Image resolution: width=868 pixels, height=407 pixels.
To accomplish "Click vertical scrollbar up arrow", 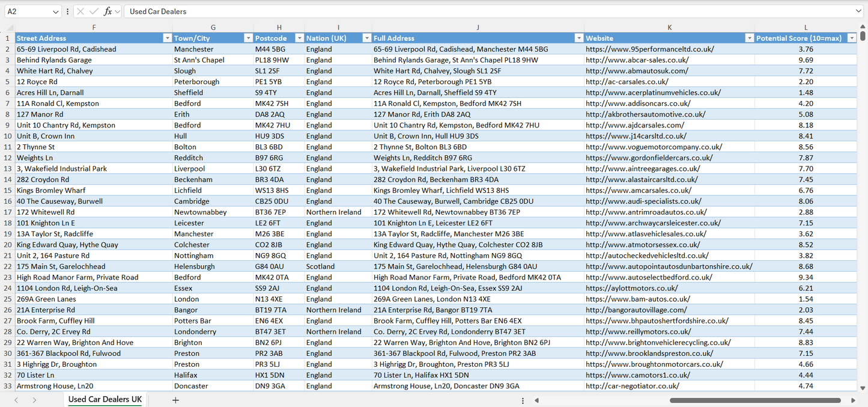I will 863,27.
